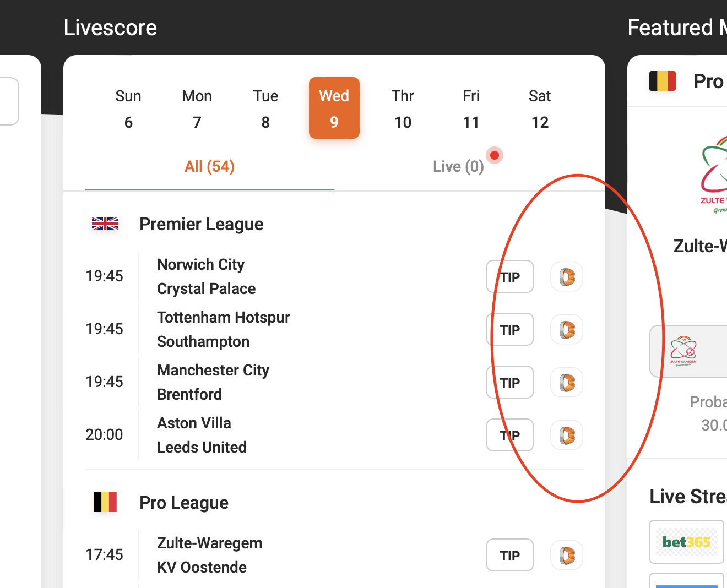Click odds icon next to Manchester City vs Brentford
Screen dimensions: 727x588
(567, 382)
